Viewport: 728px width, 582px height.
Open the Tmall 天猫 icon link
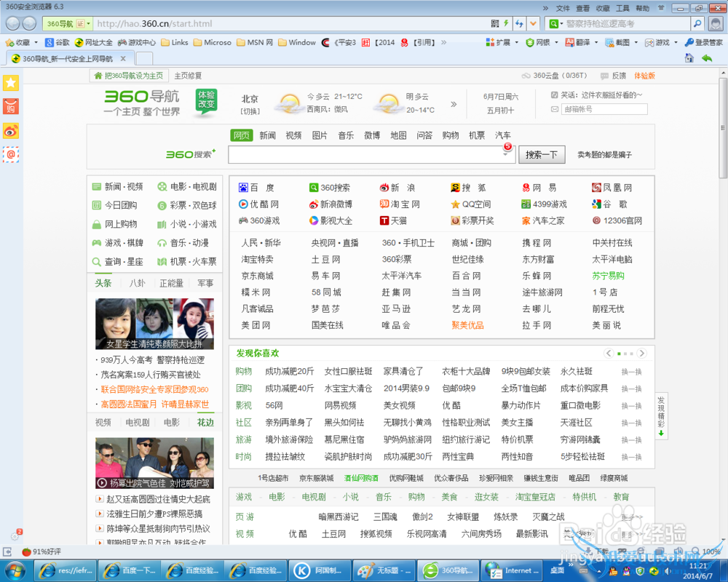click(384, 220)
